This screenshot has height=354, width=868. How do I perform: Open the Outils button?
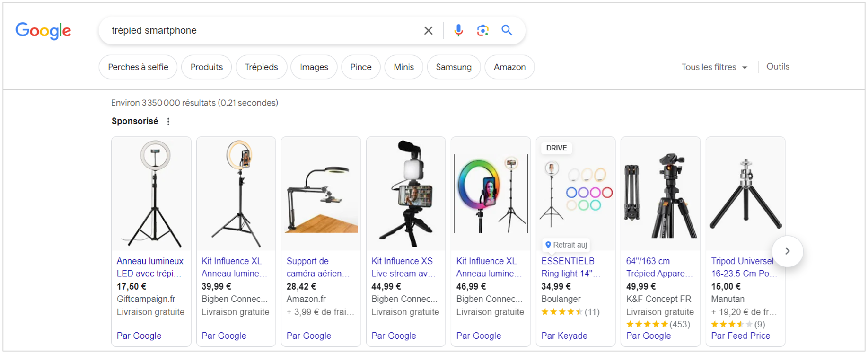coord(778,67)
